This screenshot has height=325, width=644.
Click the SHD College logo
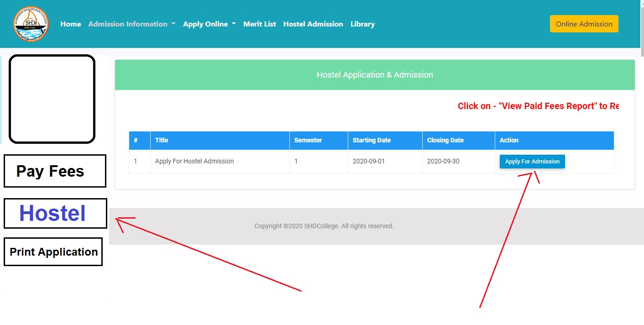(x=31, y=24)
